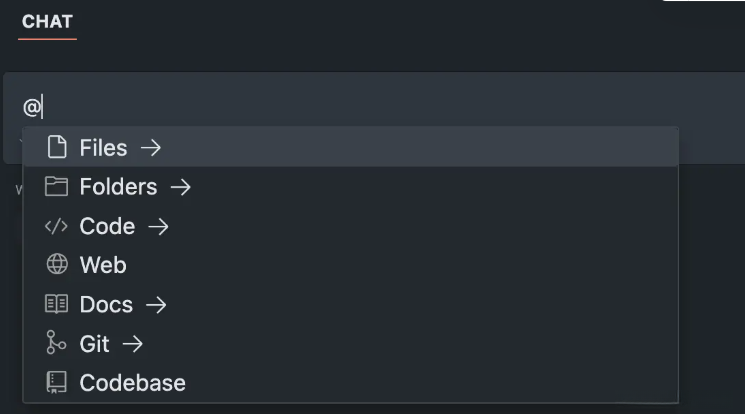This screenshot has height=414, width=745.
Task: Click the Files document icon
Action: click(x=57, y=148)
